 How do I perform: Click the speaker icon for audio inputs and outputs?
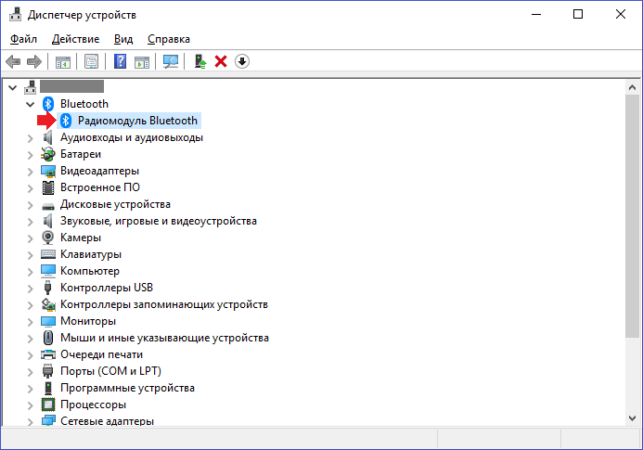[48, 137]
